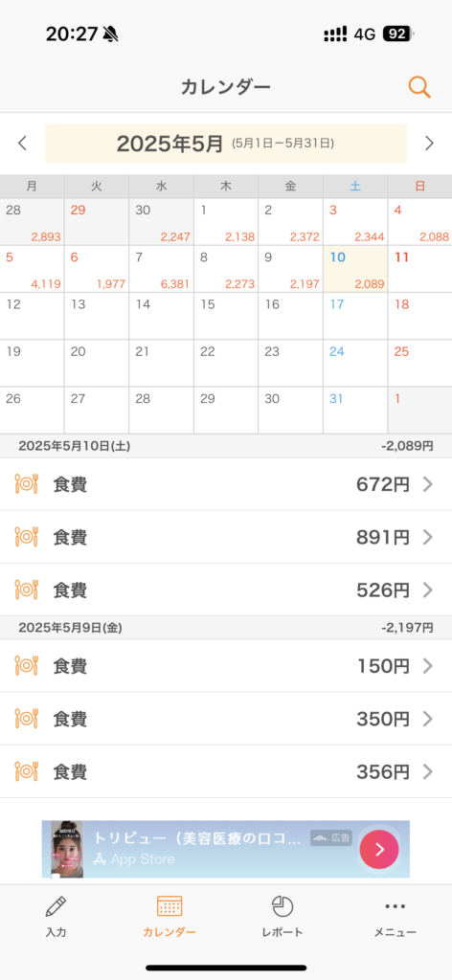Tap the red arrow button on ad banner
Viewport: 452px width, 980px height.
tap(379, 850)
